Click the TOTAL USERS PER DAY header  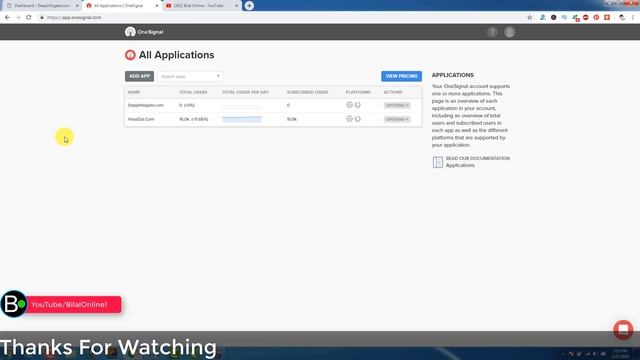245,92
